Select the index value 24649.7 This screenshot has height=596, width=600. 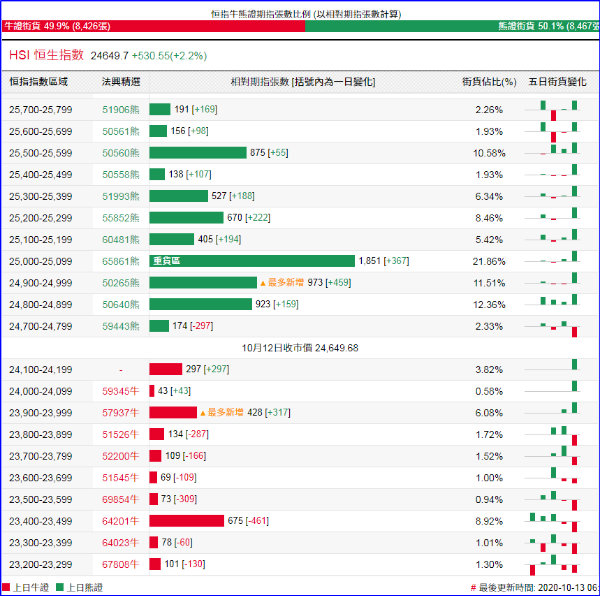(109, 56)
